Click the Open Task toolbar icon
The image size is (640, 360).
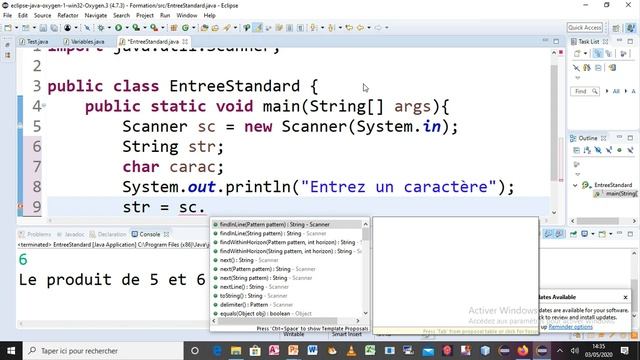point(215,28)
